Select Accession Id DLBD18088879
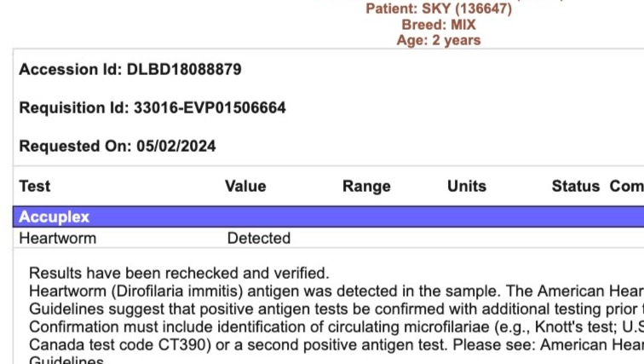644x364 pixels. tap(130, 69)
